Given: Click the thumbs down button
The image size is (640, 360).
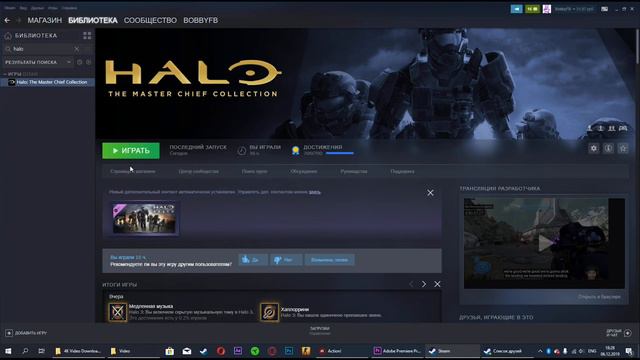Looking at the screenshot, I should point(286,260).
